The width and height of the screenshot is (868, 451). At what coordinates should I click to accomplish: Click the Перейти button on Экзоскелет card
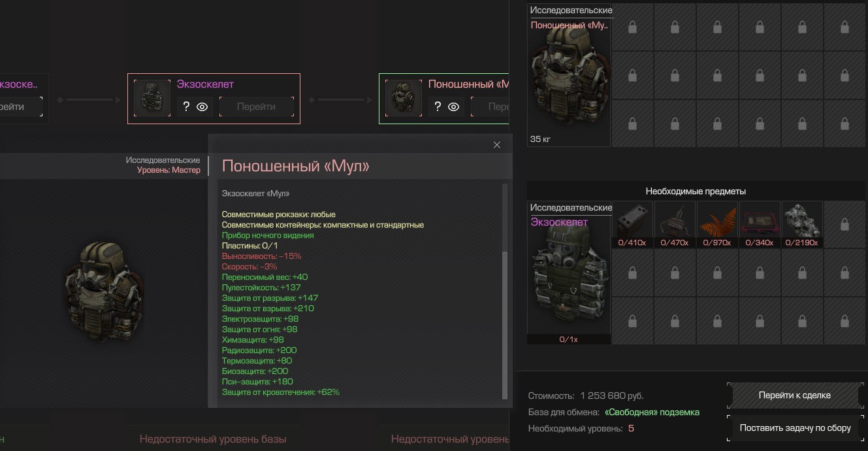[256, 107]
